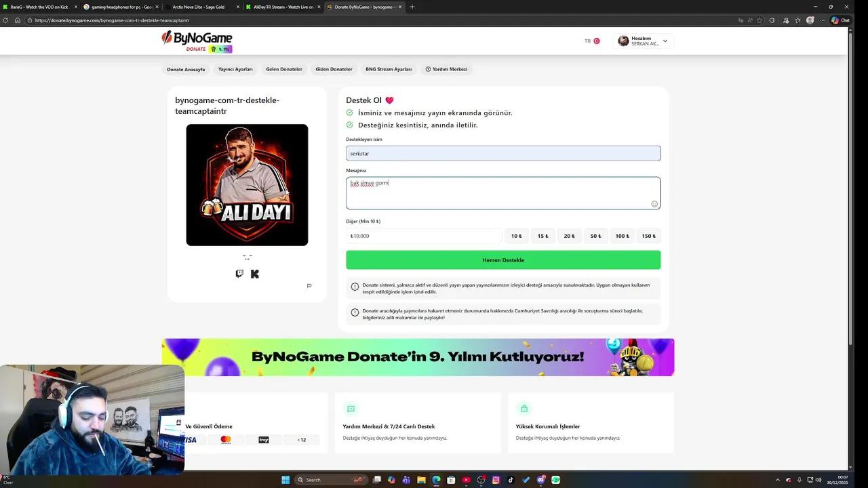Open the Twitch channel icon under the streamer image

tap(239, 274)
